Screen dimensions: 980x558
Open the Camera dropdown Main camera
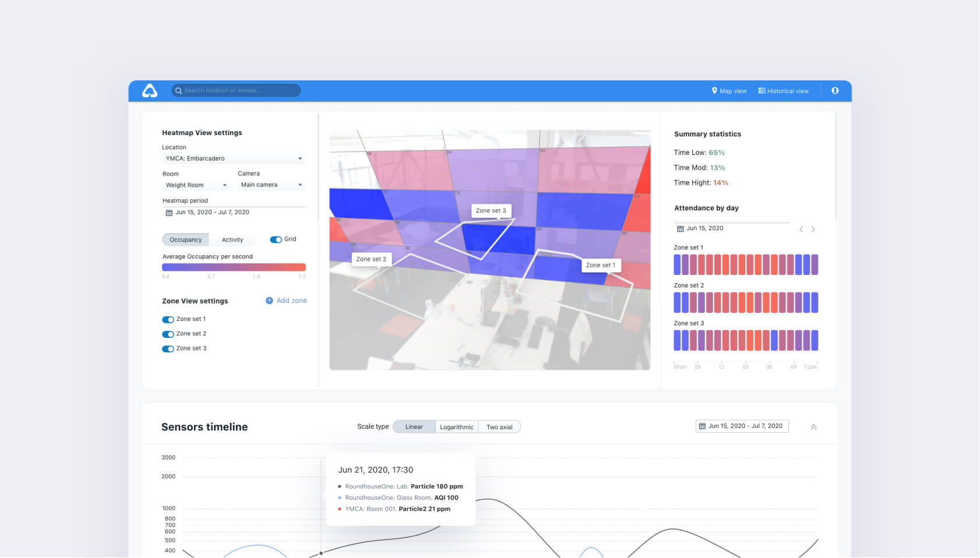(272, 185)
